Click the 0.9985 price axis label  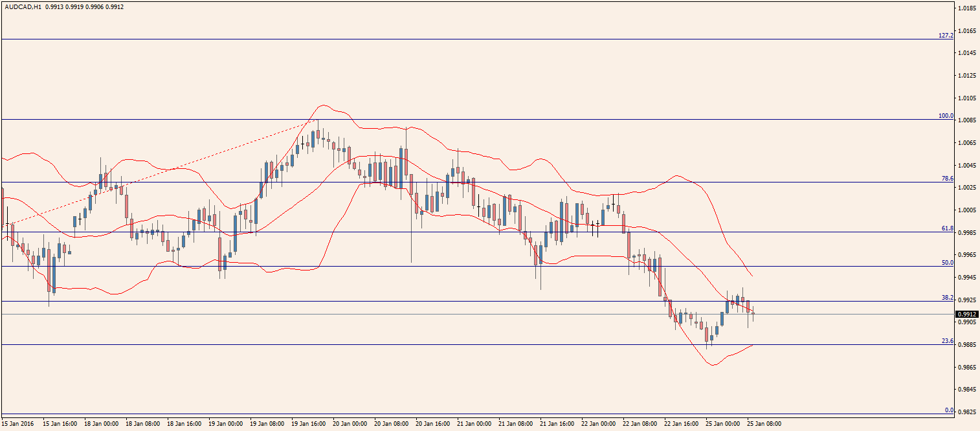pos(967,233)
